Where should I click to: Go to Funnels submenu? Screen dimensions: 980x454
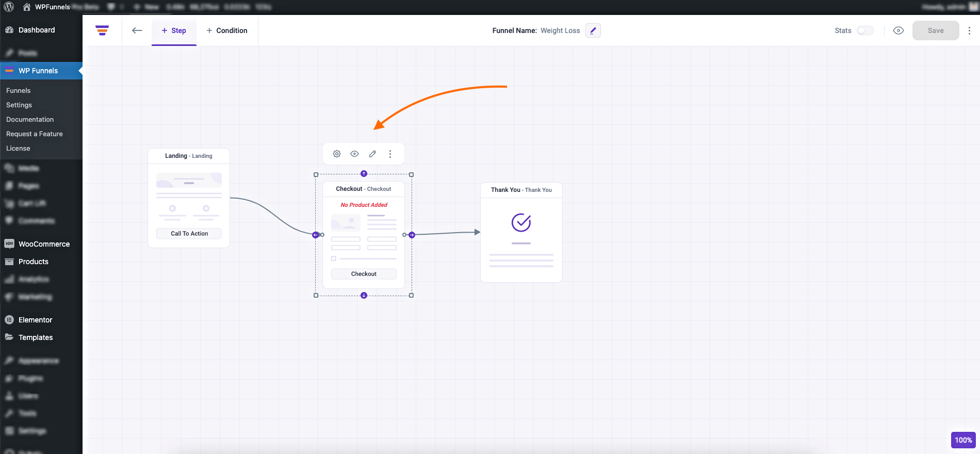(x=19, y=90)
